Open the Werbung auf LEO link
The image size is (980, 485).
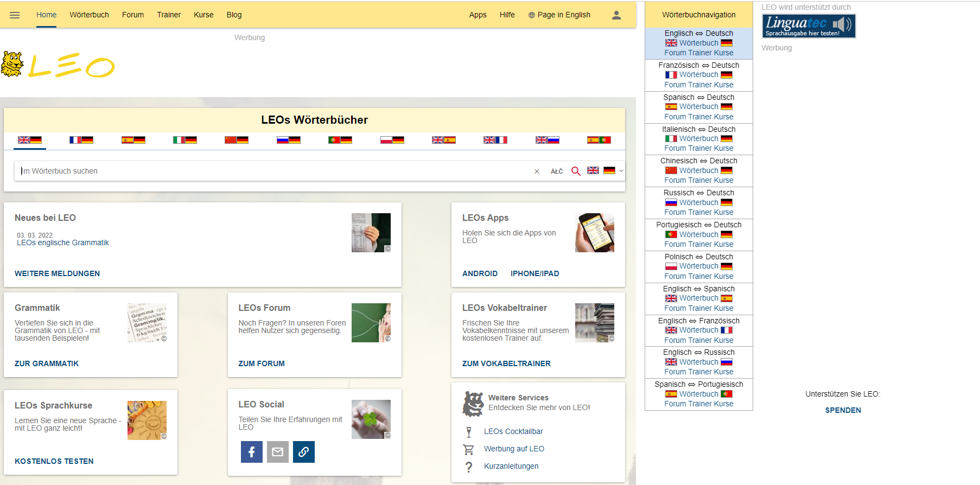(514, 449)
